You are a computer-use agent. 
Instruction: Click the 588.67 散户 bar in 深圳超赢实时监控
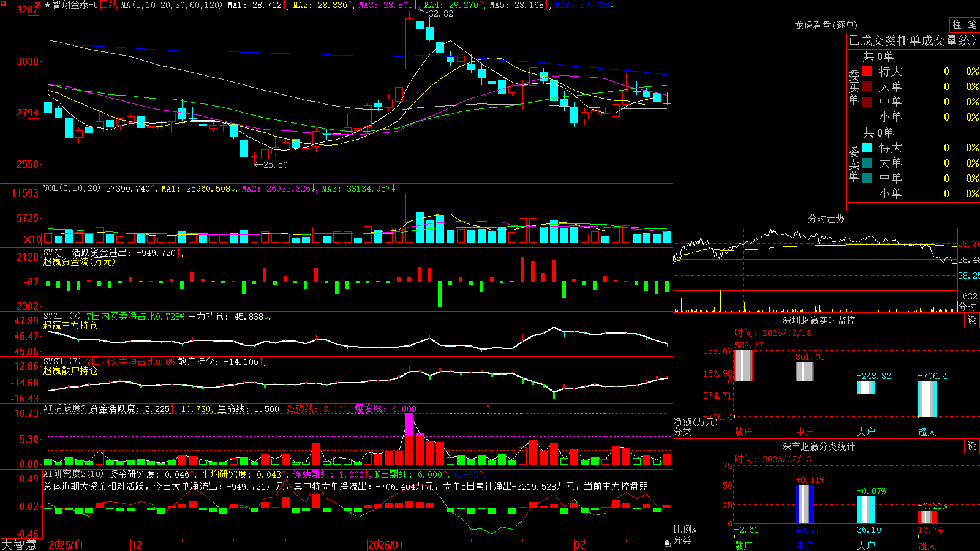[x=744, y=365]
